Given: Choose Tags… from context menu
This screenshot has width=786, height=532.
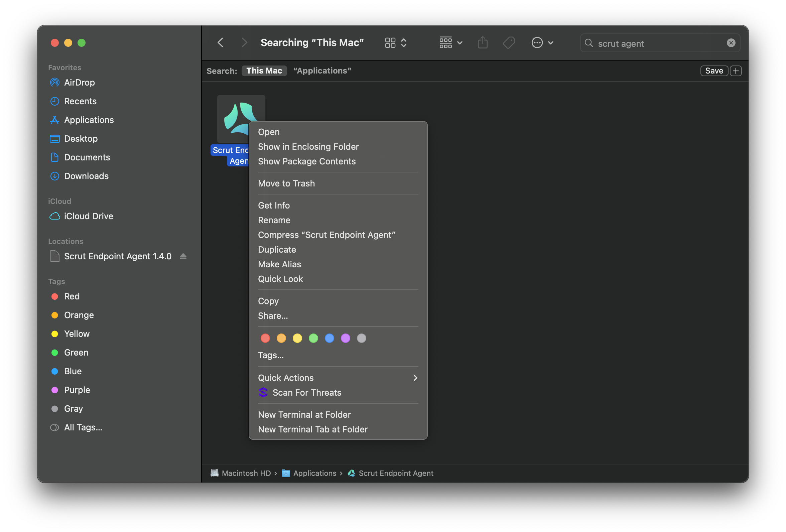Looking at the screenshot, I should point(338,355).
